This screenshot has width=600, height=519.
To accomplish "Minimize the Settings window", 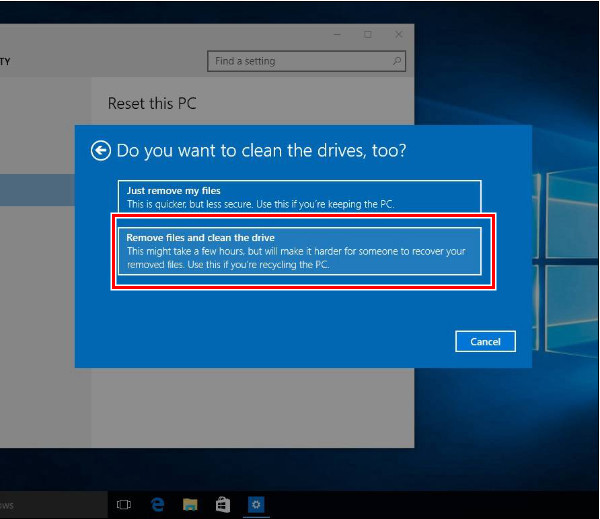I will tap(337, 34).
